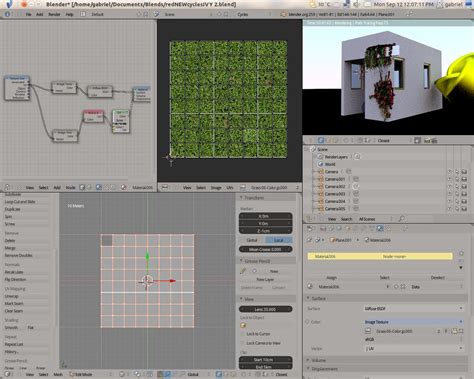Click the pin icon in Properties context row
Screen dimensions: 474x379
point(310,240)
